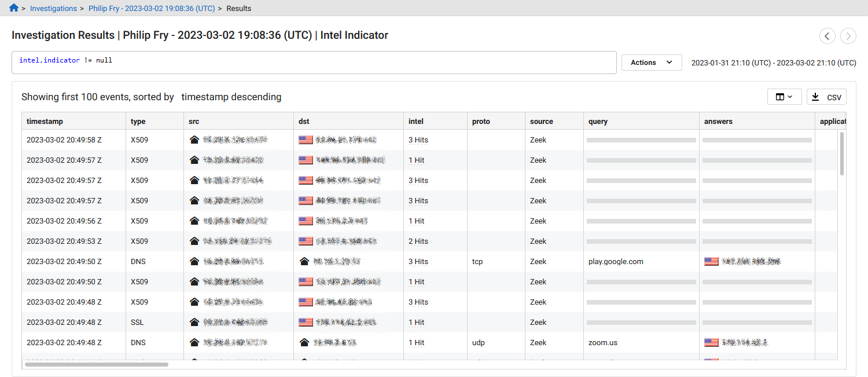Click the Investigations breadcrumb link
This screenshot has height=377, width=868.
53,8
